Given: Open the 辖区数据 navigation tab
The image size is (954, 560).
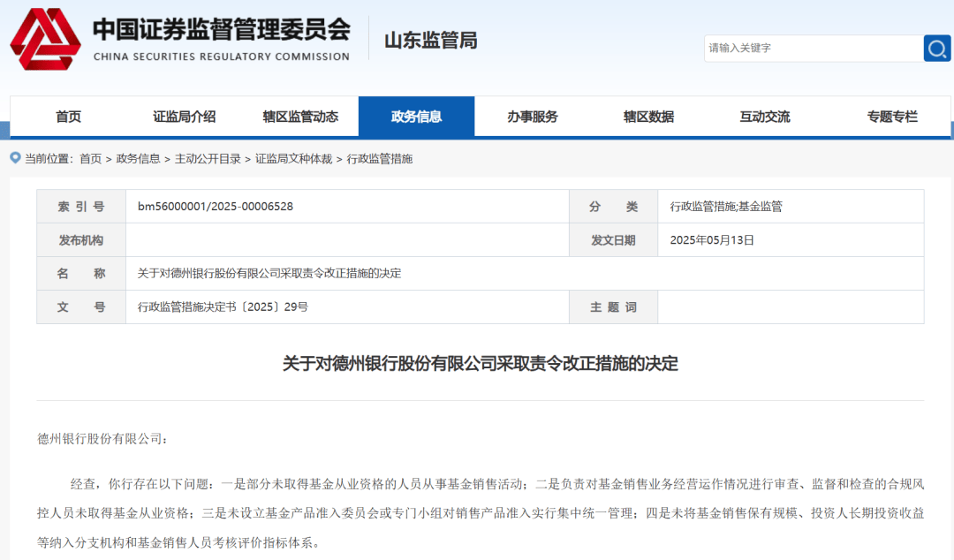Looking at the screenshot, I should coord(648,117).
